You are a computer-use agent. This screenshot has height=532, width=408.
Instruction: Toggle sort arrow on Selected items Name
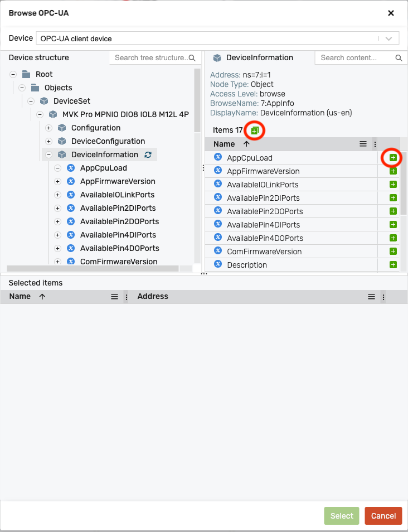pyautogui.click(x=42, y=297)
